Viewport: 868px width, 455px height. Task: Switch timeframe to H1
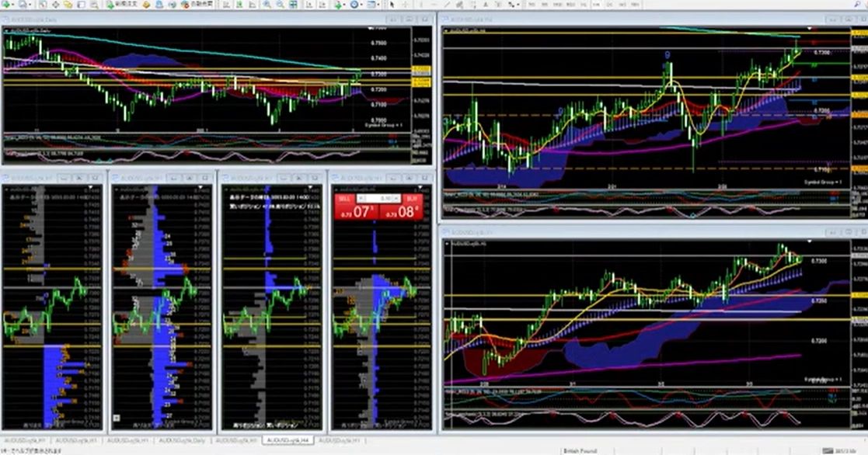point(584,5)
